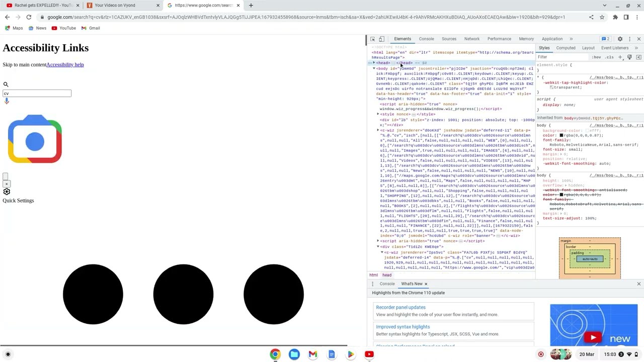Click the Quick Settings gear icon
This screenshot has height=362, width=644.
click(x=7, y=192)
